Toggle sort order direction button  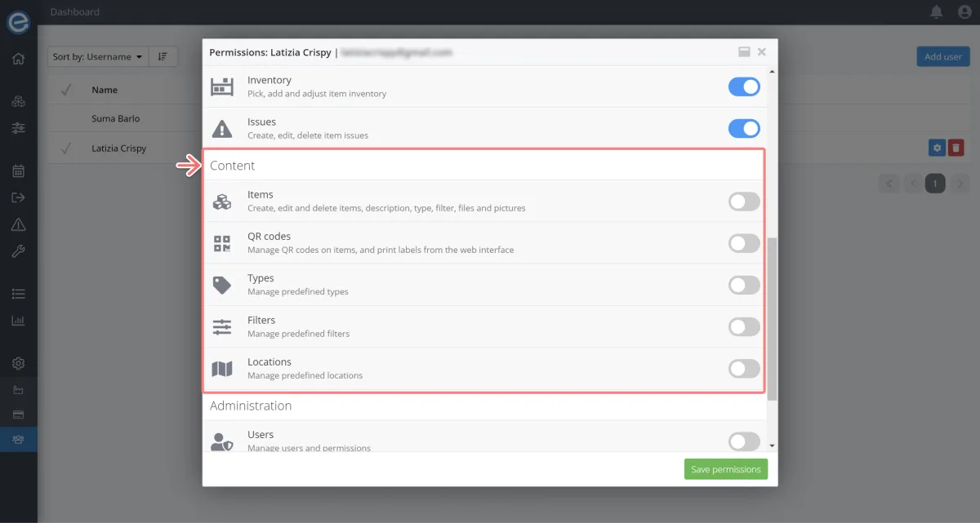[x=163, y=57]
